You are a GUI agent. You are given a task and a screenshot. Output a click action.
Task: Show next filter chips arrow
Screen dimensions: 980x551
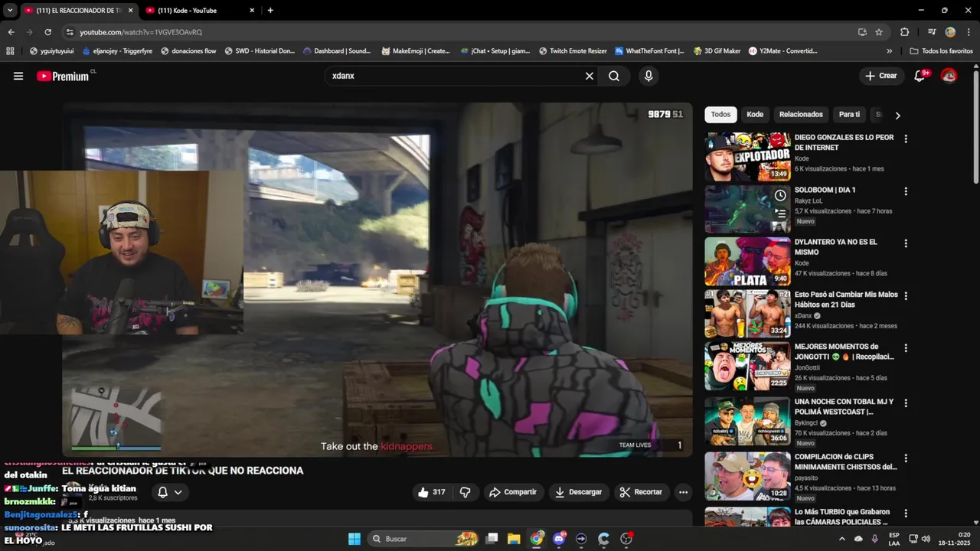click(x=897, y=115)
